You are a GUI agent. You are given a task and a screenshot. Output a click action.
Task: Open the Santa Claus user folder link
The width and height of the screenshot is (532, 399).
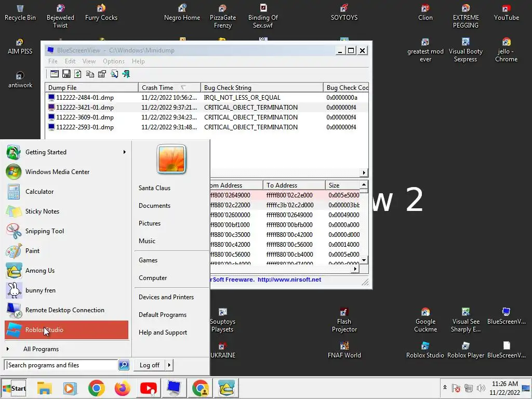tap(154, 188)
